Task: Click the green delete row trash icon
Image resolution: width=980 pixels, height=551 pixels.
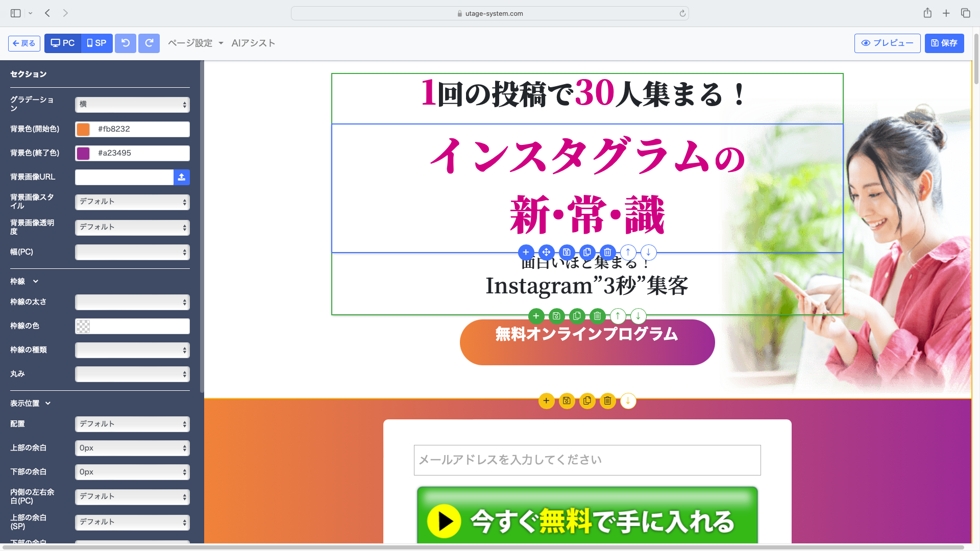Action: tap(597, 316)
